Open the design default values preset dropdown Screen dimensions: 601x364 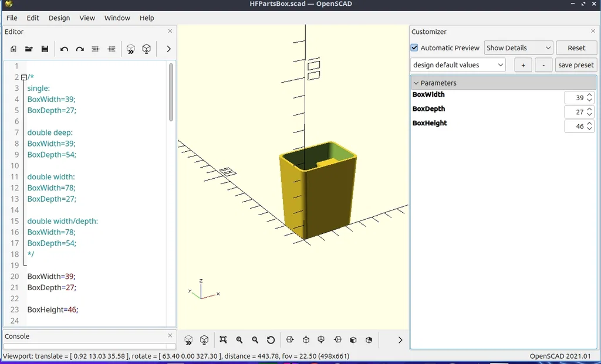coord(458,65)
